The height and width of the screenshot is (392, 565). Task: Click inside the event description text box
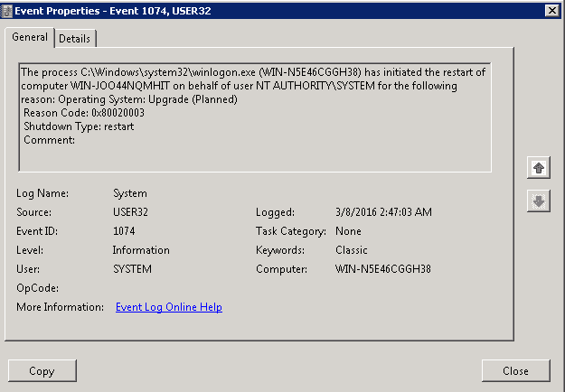coord(255,117)
